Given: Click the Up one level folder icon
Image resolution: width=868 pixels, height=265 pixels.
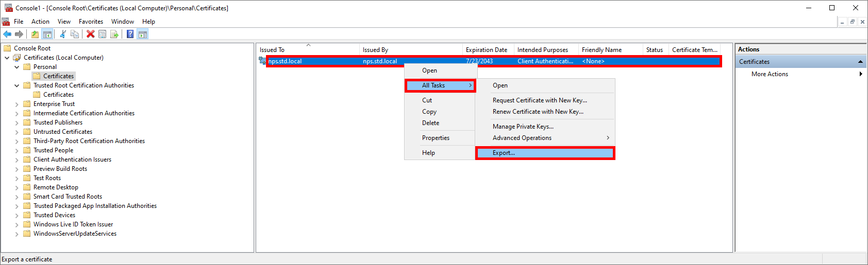Looking at the screenshot, I should point(35,34).
